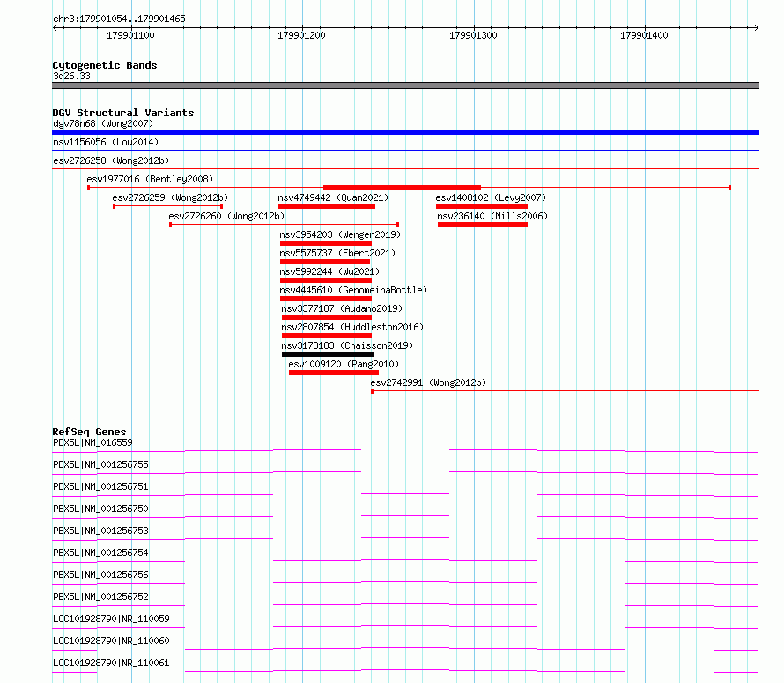
Task: Open the LOC101928790|NR_110060 transcript
Action: pyautogui.click(x=111, y=641)
